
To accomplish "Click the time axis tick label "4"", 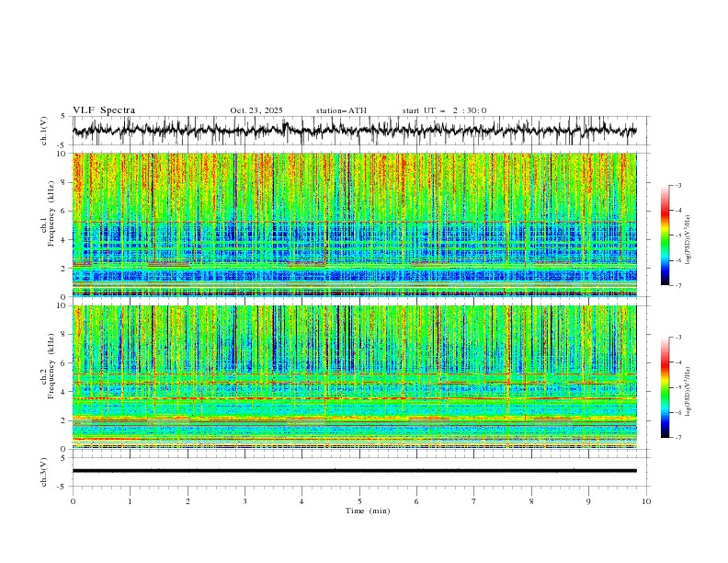I will point(301,501).
